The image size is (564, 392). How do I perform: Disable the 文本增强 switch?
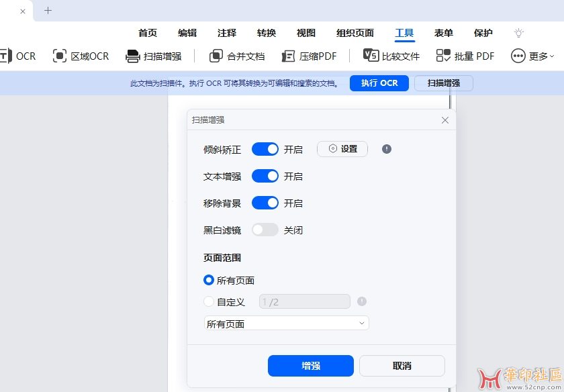(265, 176)
